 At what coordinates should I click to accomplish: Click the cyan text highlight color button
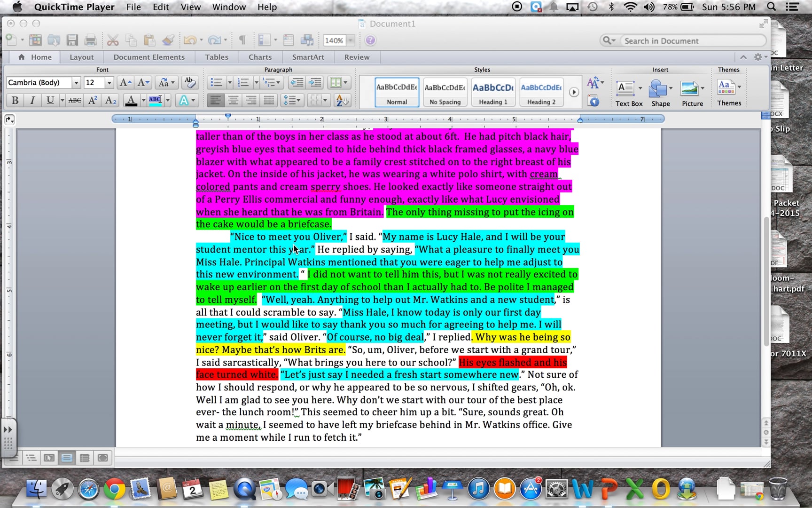point(155,100)
